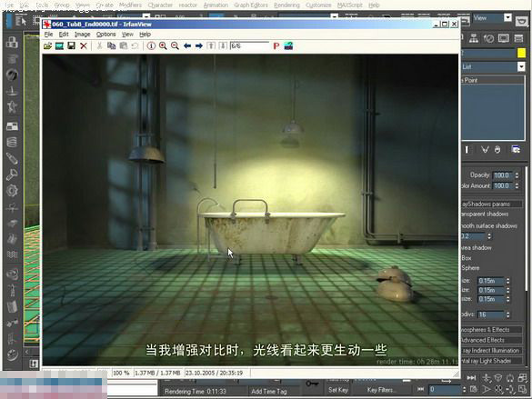Viewport: 532px width, 399px height.
Task: Click the red P properties icon
Action: tap(276, 45)
